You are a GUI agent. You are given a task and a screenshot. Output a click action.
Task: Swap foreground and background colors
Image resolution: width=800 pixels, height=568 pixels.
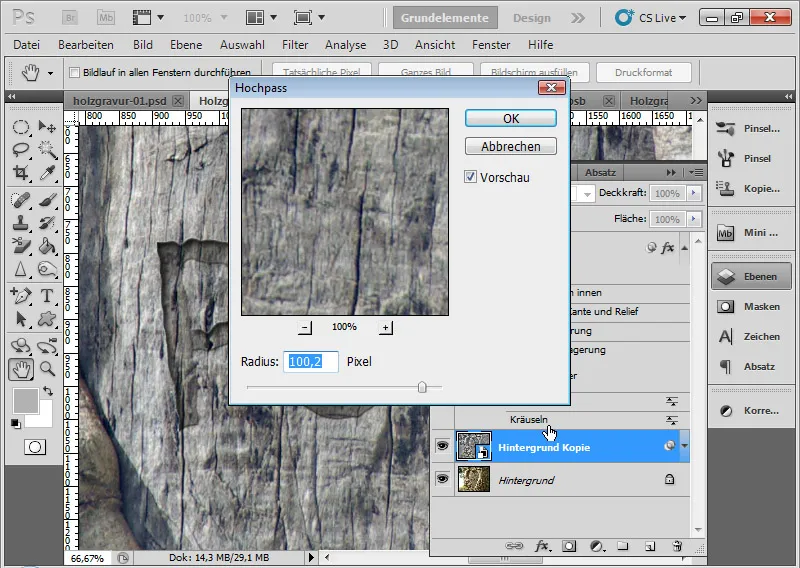(48, 391)
